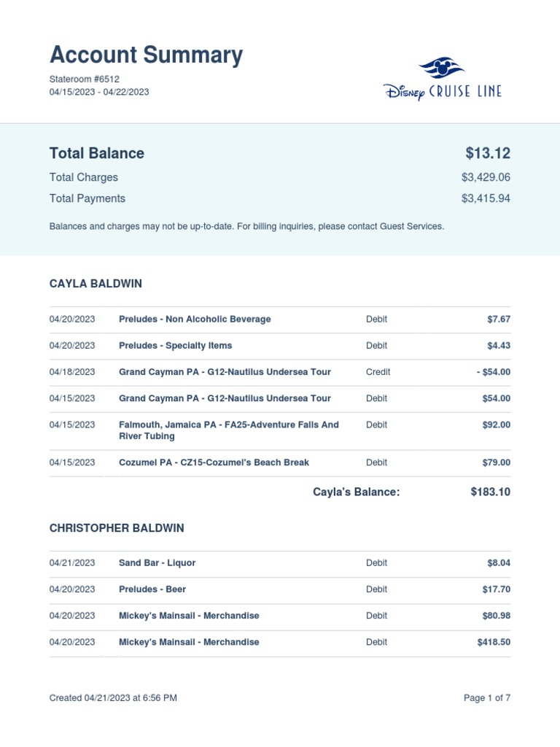Click the Account Summary heading

pyautogui.click(x=146, y=55)
